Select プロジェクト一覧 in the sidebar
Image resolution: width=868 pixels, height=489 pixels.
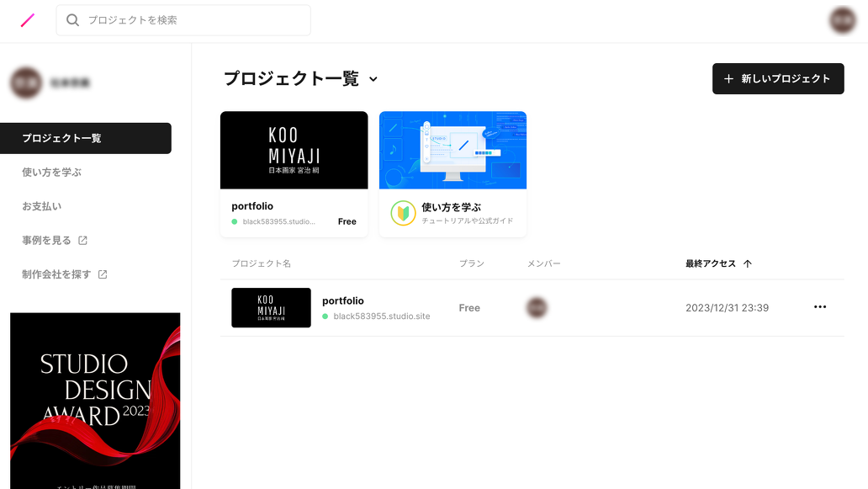tap(86, 138)
